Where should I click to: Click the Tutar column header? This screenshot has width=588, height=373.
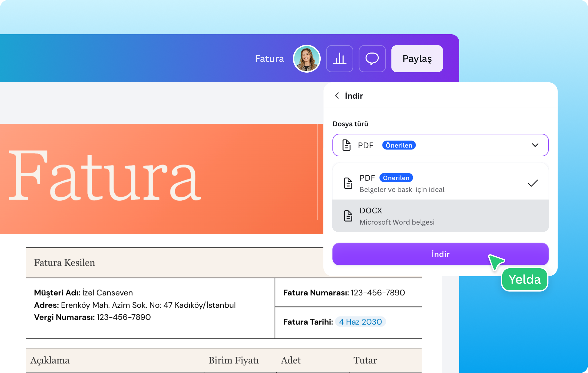[365, 360]
